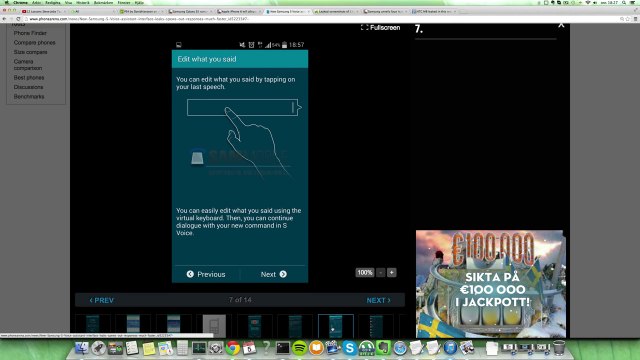
Task: Click the Google Chrome icon in the dock
Action: click(233, 348)
